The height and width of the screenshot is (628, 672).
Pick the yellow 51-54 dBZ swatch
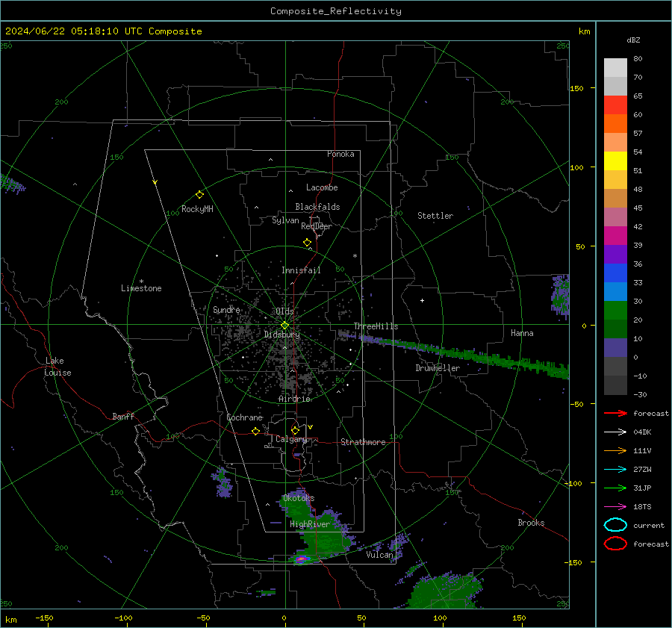coord(615,161)
